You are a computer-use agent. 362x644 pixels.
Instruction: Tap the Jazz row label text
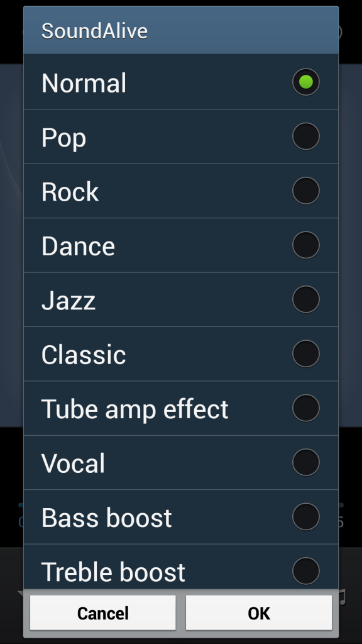(x=68, y=299)
